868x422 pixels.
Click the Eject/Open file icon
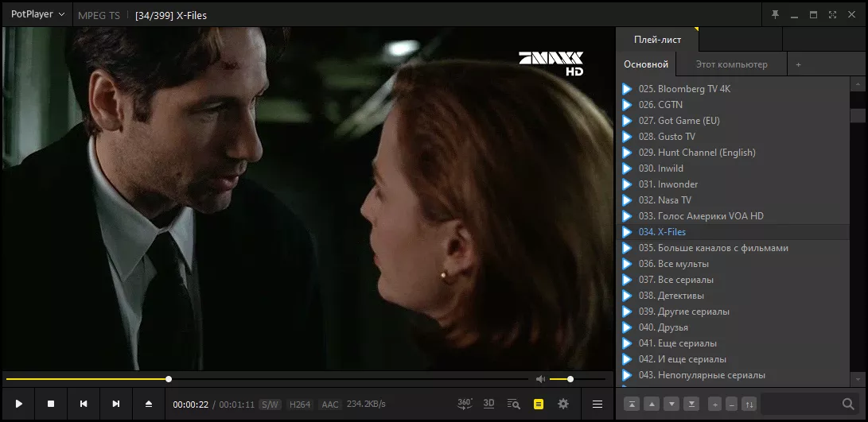click(148, 405)
